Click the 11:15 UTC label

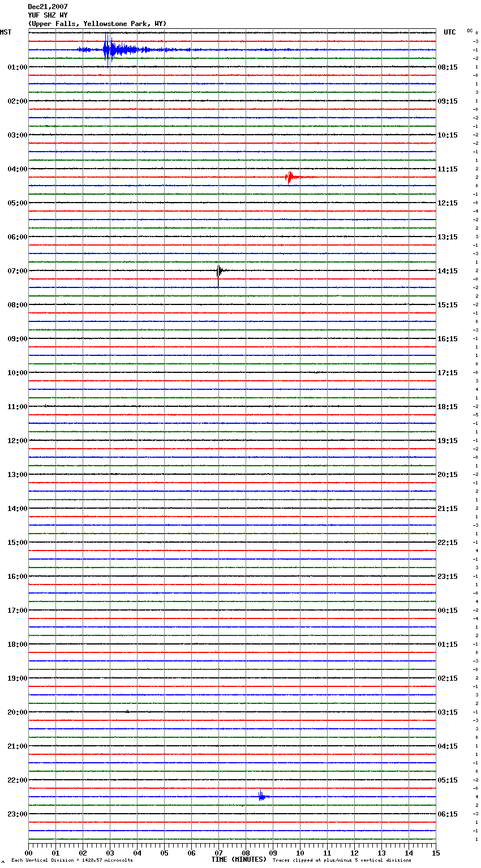(x=448, y=169)
